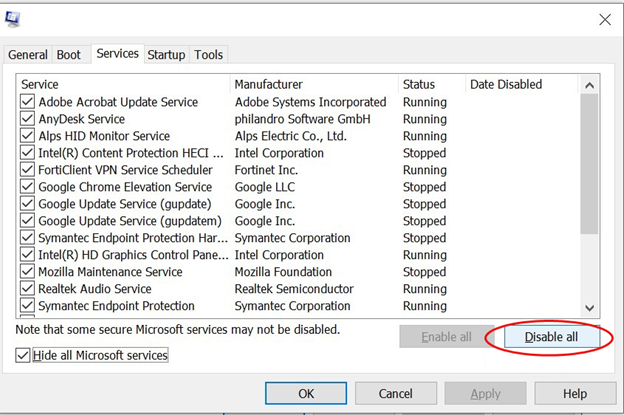624x415 pixels.
Task: Toggle Intel(R) Content Protection HECI checkbox
Action: click(27, 153)
